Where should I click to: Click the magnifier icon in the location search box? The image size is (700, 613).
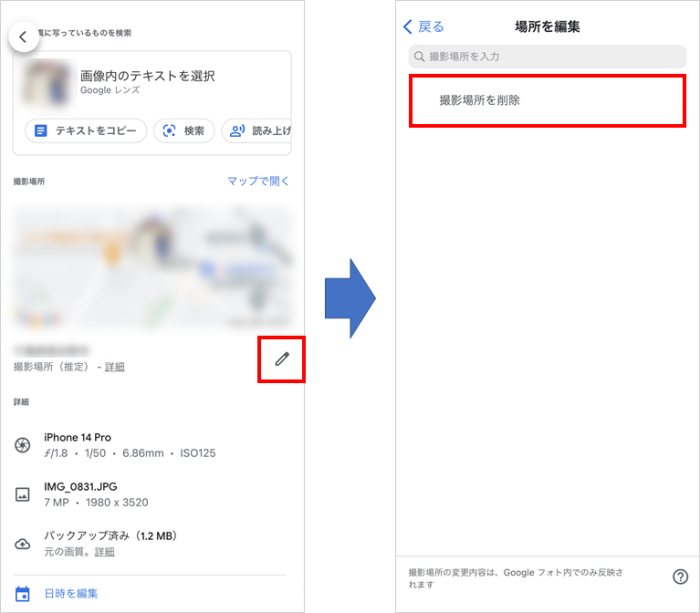[420, 57]
